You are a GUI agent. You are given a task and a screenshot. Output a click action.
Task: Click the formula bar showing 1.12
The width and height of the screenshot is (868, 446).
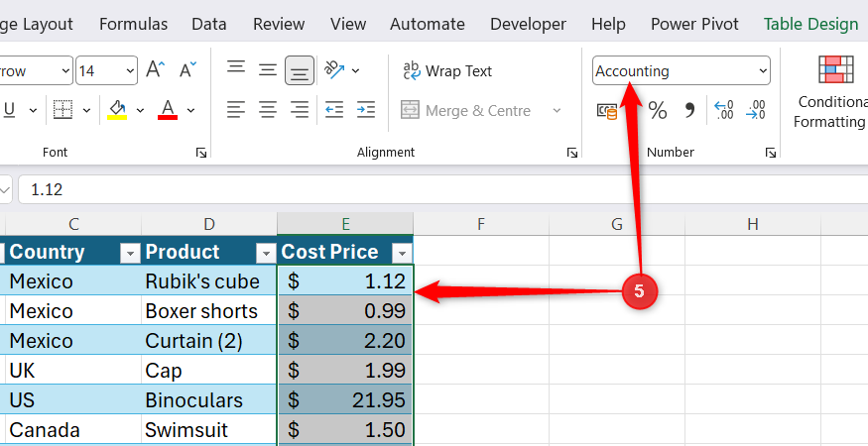point(442,190)
